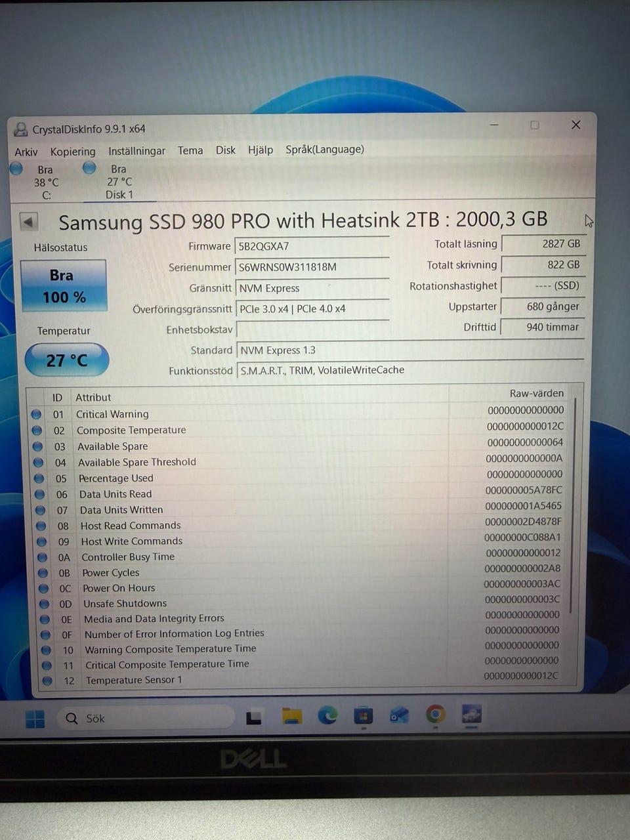Click the Överföringsgränssnitt field PCIe value

pyautogui.click(x=312, y=308)
